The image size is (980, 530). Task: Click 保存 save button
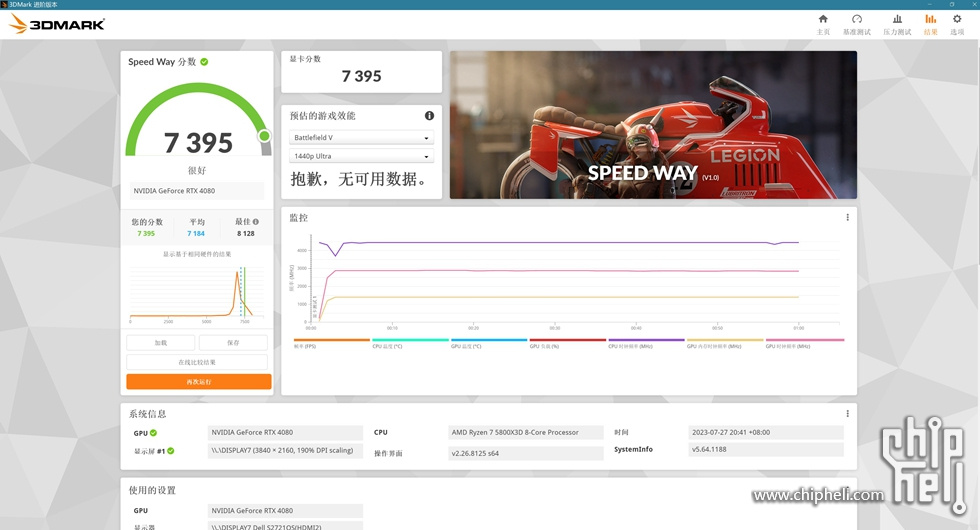click(x=233, y=342)
